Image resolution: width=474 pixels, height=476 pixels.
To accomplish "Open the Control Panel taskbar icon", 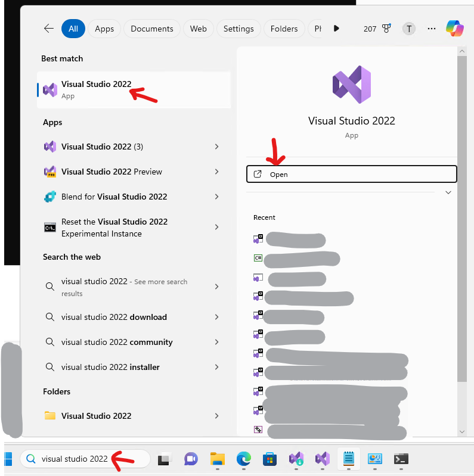I will pos(375,459).
